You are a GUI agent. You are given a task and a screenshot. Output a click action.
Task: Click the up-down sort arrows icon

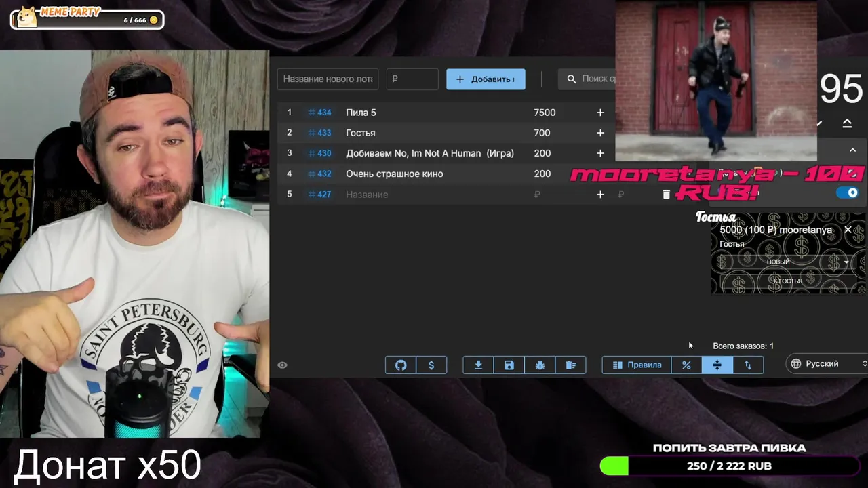[x=748, y=365]
